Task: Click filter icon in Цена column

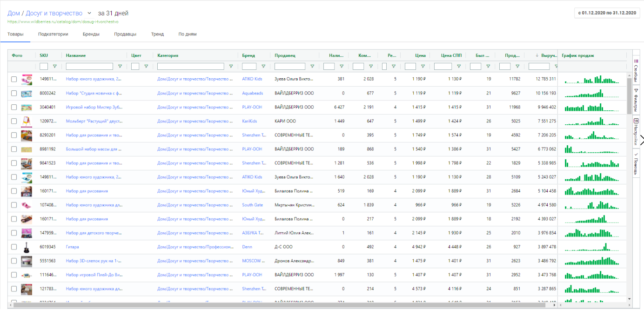Action: coord(423,67)
